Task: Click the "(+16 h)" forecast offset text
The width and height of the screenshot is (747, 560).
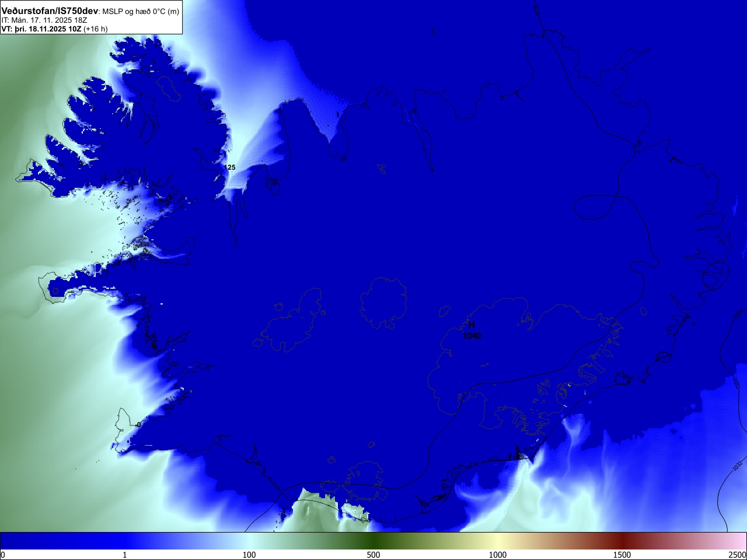Action: (96, 29)
